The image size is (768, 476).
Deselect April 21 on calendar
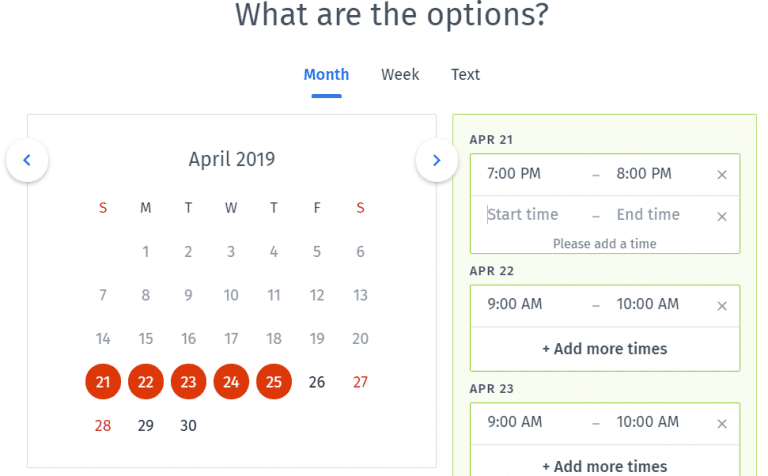(x=103, y=382)
